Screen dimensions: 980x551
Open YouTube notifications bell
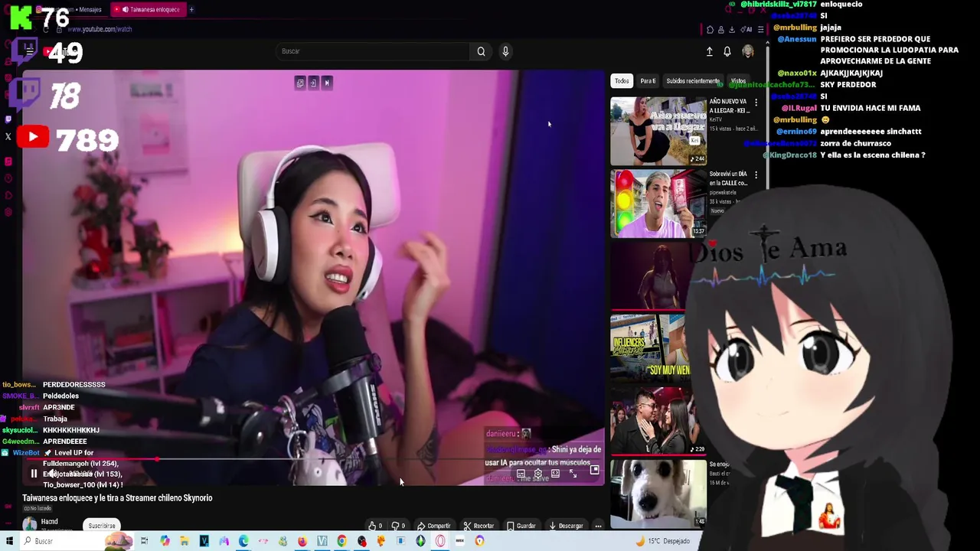(727, 51)
